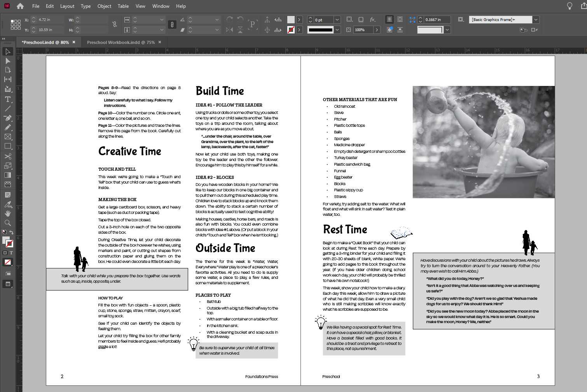Screen dimensions: 587x392
Task: Rotate 90 degrees clockwise icon
Action: point(229,19)
